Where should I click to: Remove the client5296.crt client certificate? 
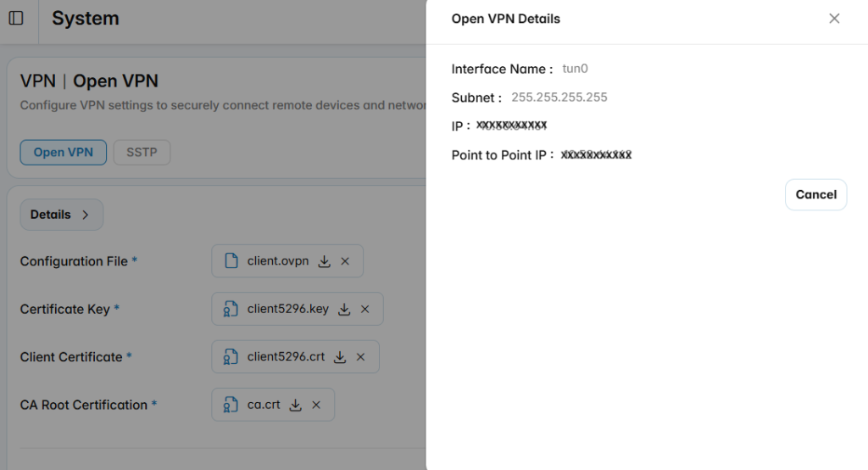[360, 357]
